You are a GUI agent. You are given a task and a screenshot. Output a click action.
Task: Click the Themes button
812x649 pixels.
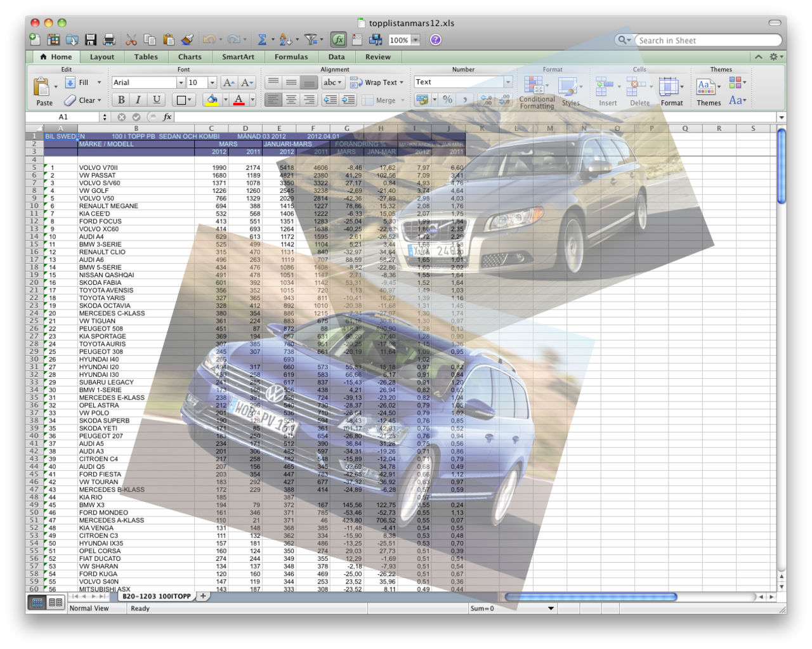pyautogui.click(x=709, y=93)
